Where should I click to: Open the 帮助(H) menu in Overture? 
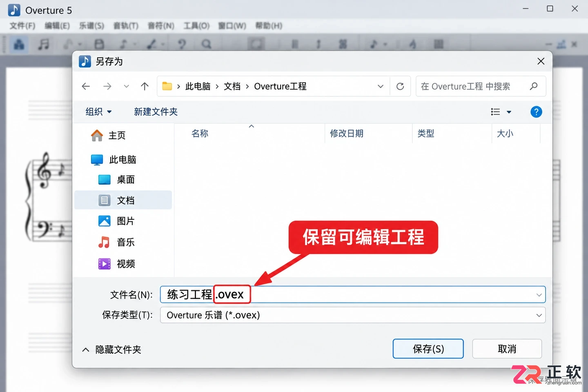(x=269, y=26)
